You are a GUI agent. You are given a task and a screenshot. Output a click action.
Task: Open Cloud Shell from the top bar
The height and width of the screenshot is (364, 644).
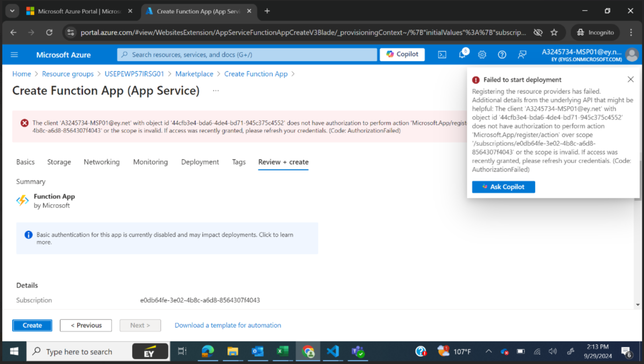(x=442, y=55)
